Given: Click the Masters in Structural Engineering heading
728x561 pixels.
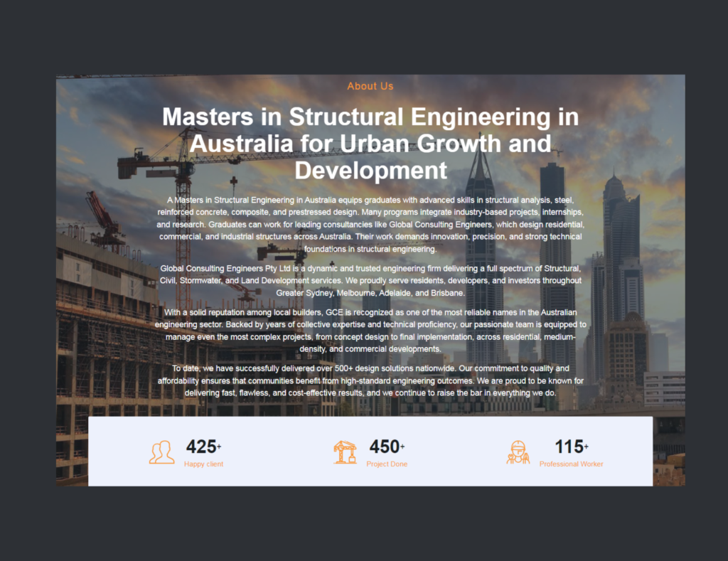Looking at the screenshot, I should [x=370, y=144].
